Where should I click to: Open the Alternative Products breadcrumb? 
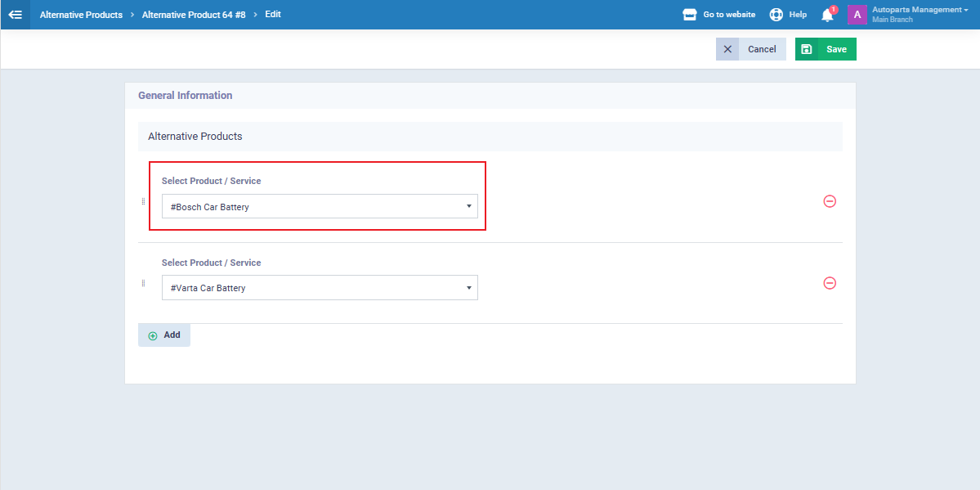(x=81, y=15)
